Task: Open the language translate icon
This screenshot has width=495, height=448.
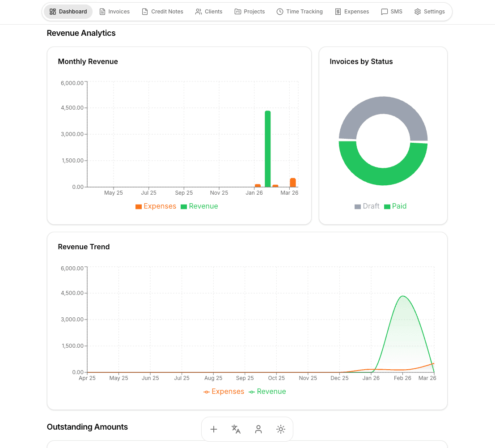Action: (236, 429)
